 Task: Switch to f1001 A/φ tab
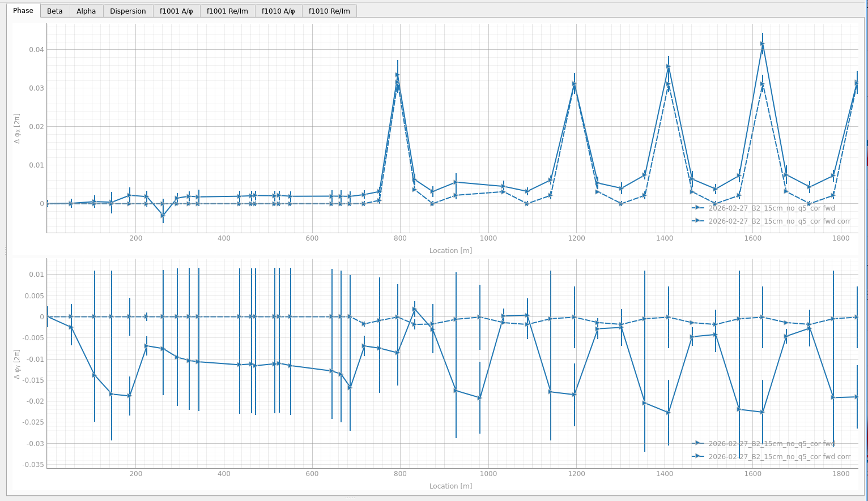click(x=176, y=11)
